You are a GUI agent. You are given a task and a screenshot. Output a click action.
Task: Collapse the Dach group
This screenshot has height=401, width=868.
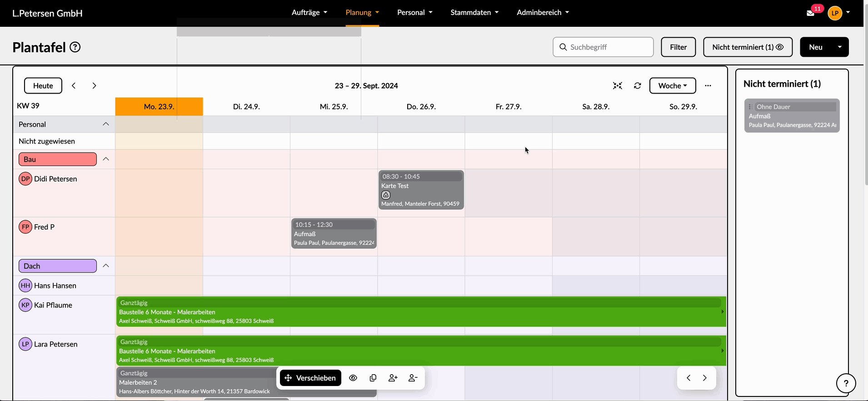tap(106, 266)
